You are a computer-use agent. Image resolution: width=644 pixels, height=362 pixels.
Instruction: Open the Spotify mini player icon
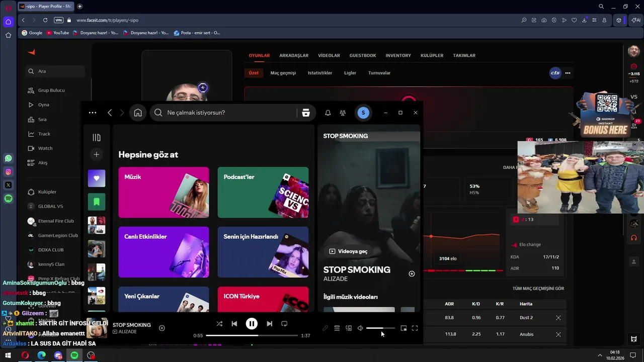404,328
